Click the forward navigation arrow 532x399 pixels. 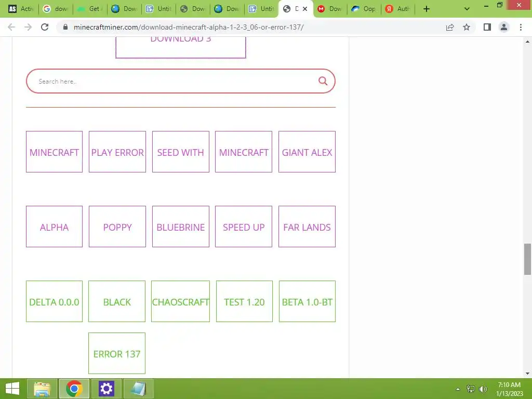(28, 27)
